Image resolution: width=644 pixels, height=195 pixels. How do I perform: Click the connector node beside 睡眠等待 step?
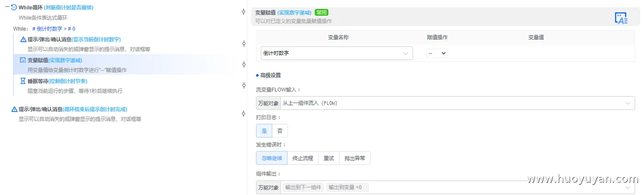pyautogui.click(x=244, y=85)
